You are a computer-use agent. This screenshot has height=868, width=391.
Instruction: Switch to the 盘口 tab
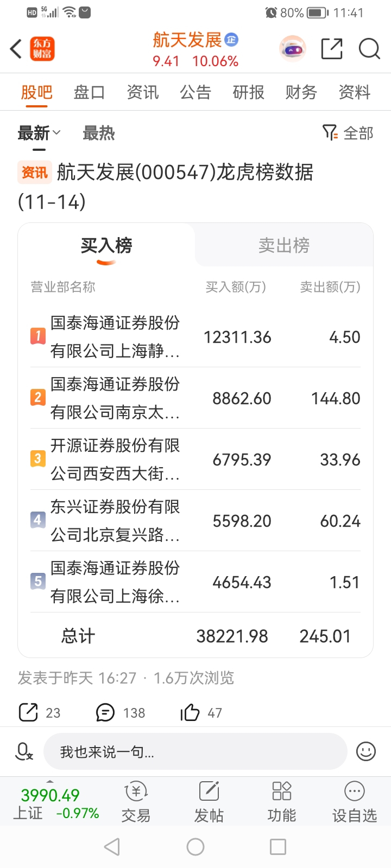[x=90, y=92]
